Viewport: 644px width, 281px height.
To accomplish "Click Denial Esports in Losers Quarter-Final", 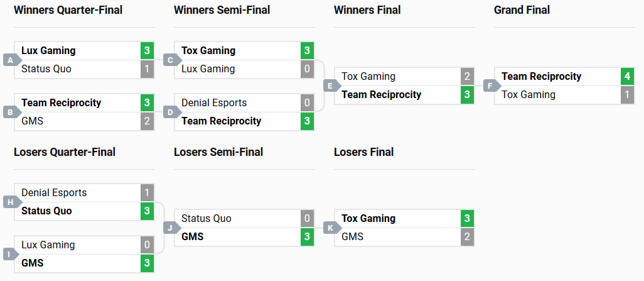I will pyautogui.click(x=54, y=192).
